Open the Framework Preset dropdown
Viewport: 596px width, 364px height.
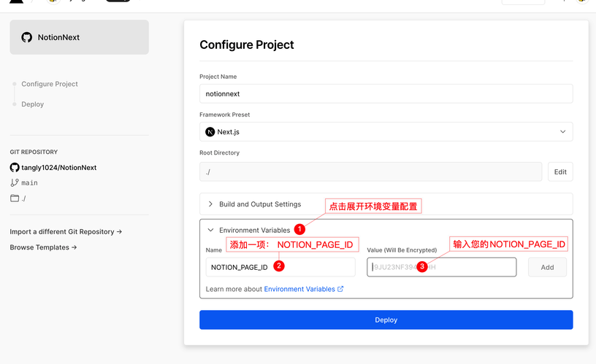tap(386, 132)
